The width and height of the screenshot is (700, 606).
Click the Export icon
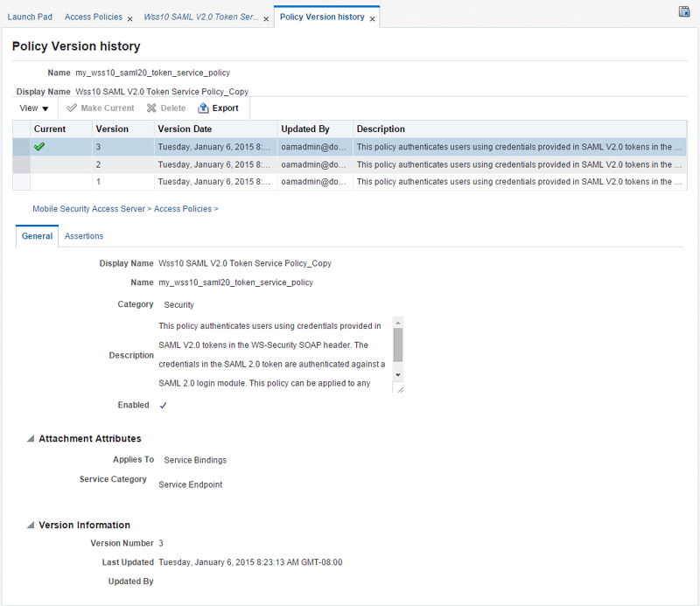[x=203, y=108]
